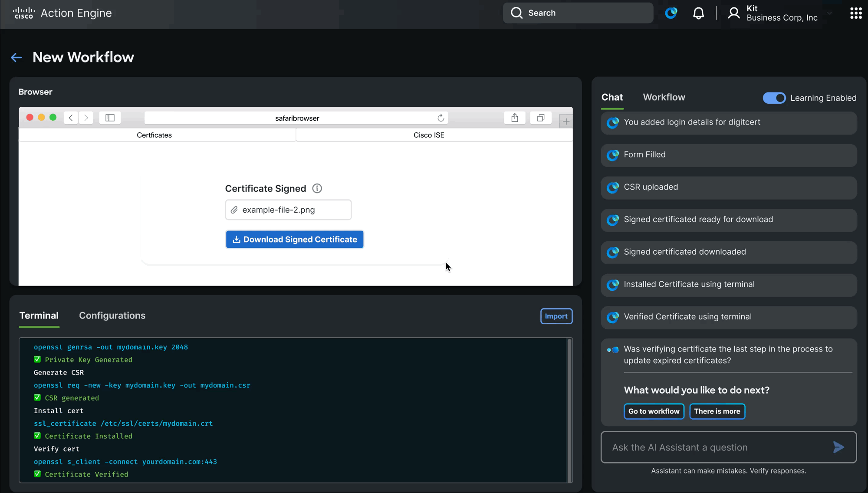The height and width of the screenshot is (493, 868).
Task: Click Download Signed Certificate
Action: 295,239
